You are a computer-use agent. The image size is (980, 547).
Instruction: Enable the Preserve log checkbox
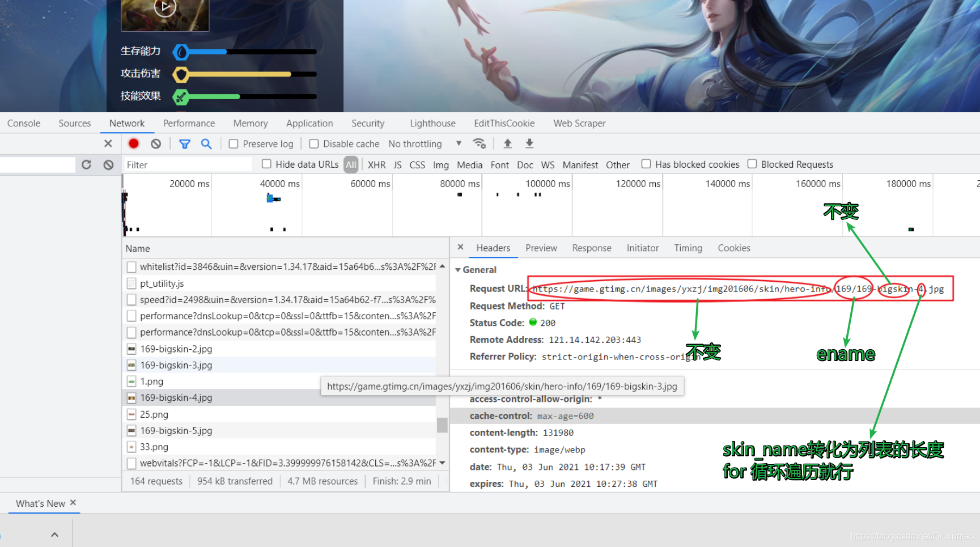[234, 144]
